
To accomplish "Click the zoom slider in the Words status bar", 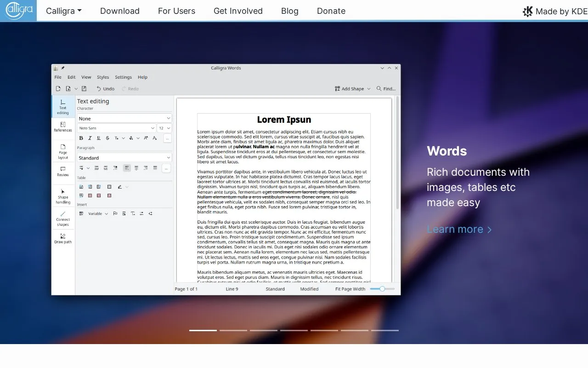I will point(382,289).
